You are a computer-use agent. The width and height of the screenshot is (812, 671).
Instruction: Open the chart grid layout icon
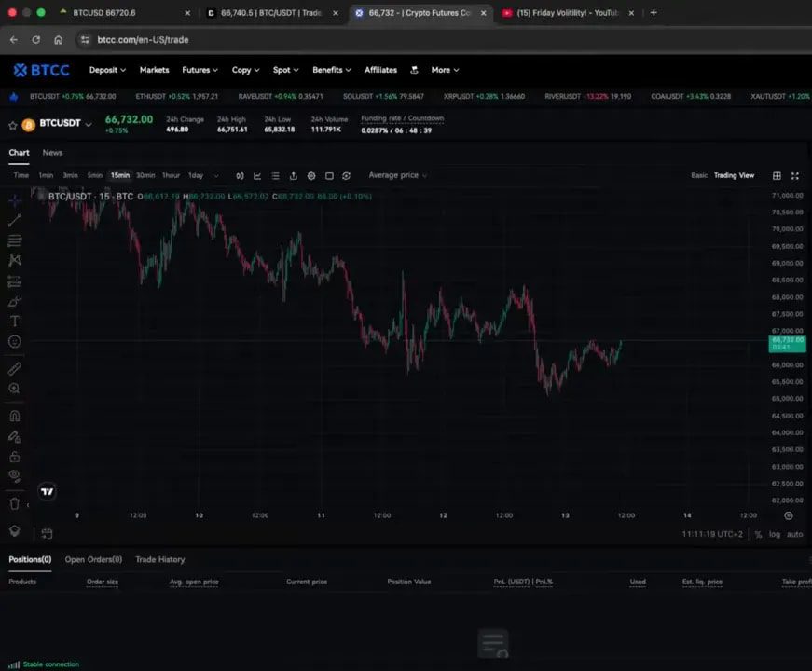click(x=777, y=175)
